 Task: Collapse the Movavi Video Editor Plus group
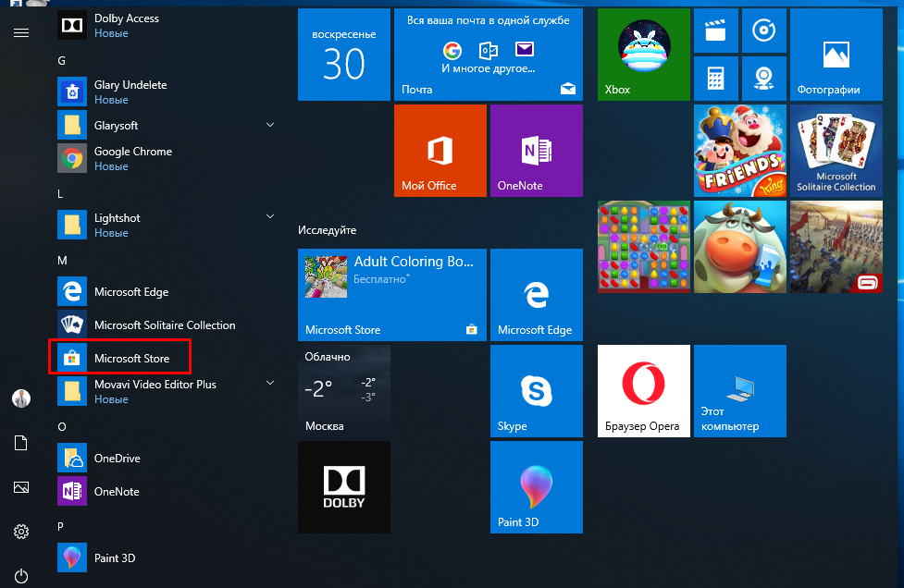pos(269,382)
